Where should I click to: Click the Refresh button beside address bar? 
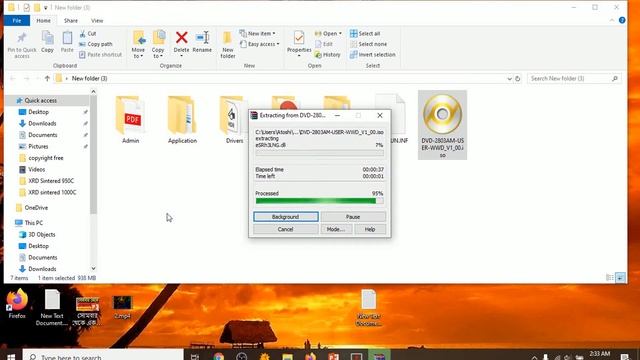tap(518, 79)
